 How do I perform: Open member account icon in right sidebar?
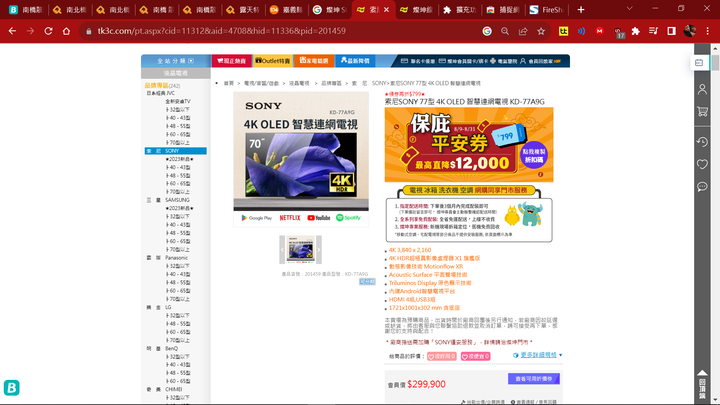point(702,89)
